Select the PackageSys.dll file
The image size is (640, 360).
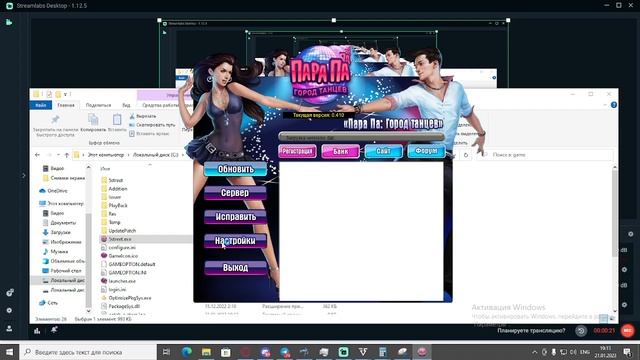[x=120, y=306]
